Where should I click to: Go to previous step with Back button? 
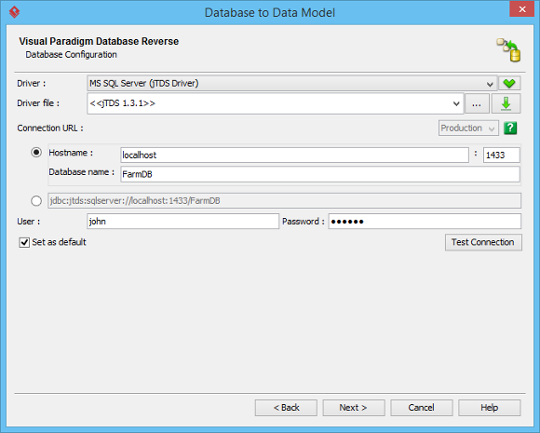point(286,408)
